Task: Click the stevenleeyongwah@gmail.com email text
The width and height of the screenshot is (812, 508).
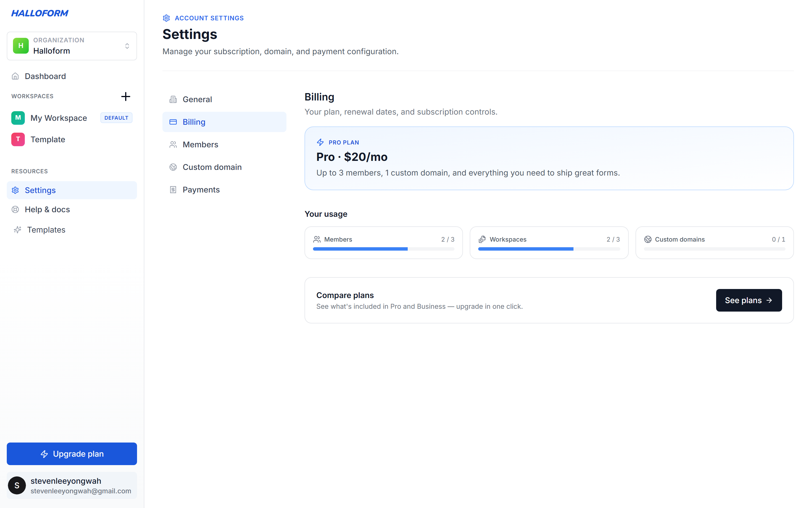Action: [81, 491]
